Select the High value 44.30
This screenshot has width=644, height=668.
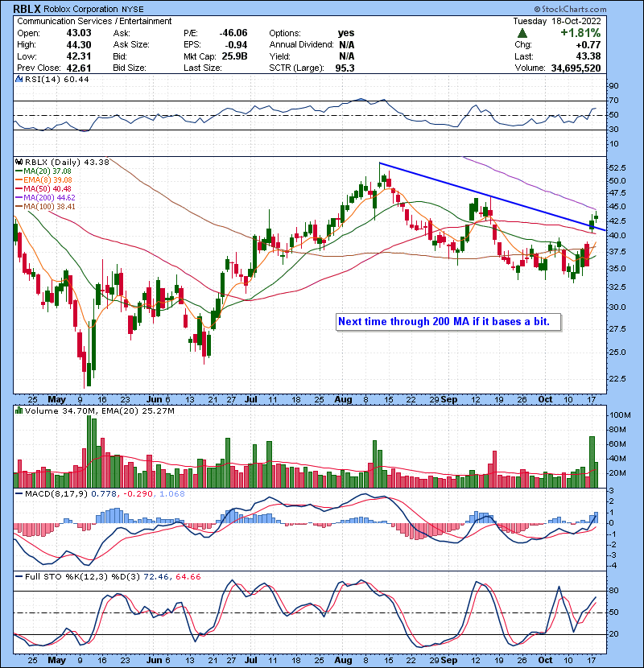[78, 45]
